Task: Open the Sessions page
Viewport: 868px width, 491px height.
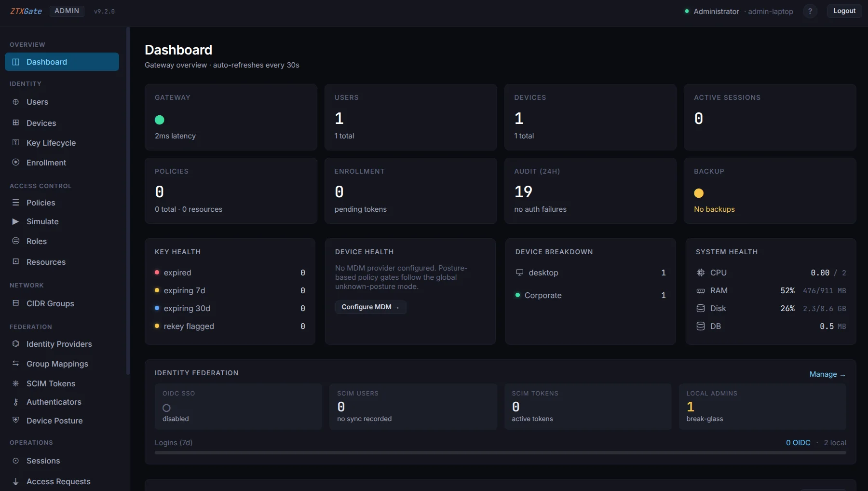Action: [x=62, y=461]
